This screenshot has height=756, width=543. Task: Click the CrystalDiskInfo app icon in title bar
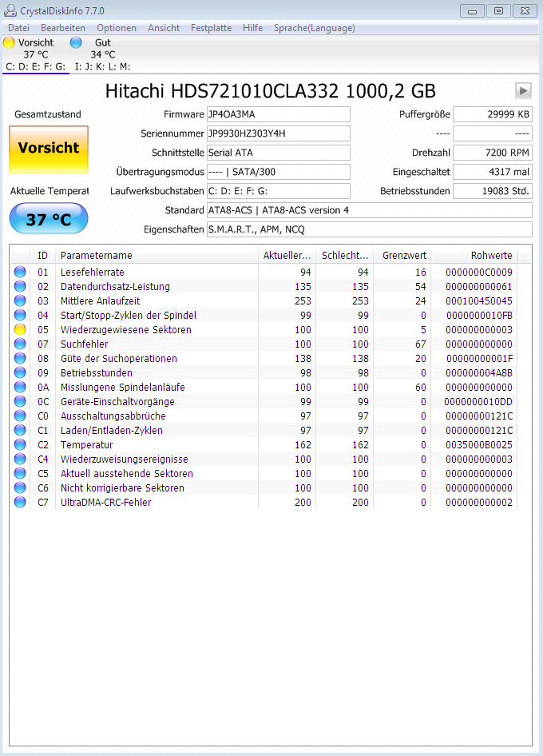coord(10,10)
